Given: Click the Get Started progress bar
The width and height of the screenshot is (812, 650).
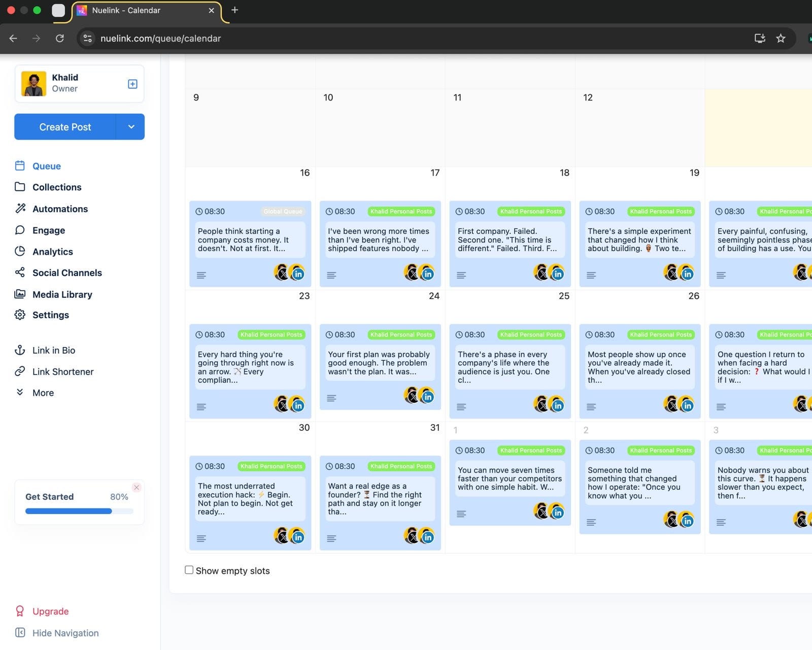Looking at the screenshot, I should click(79, 511).
